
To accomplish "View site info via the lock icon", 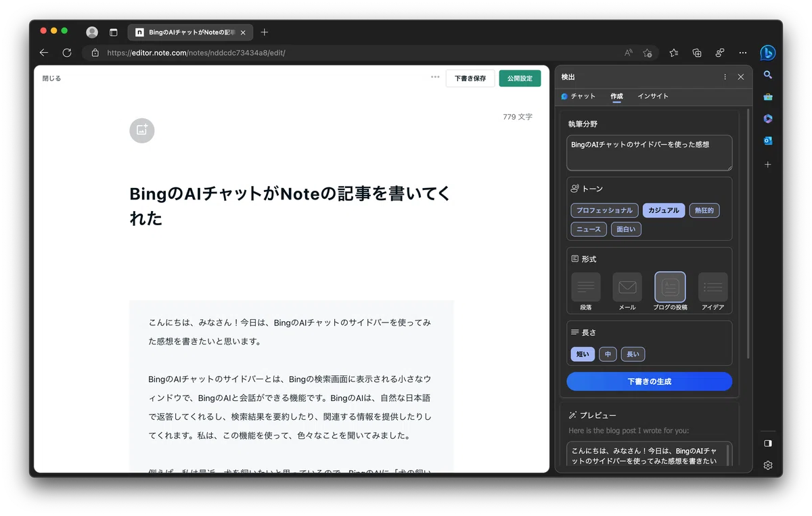I will (x=95, y=53).
